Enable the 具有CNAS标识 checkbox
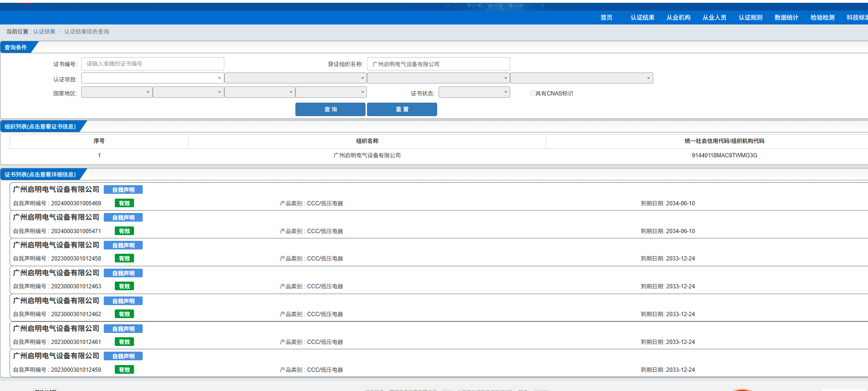 [x=533, y=93]
